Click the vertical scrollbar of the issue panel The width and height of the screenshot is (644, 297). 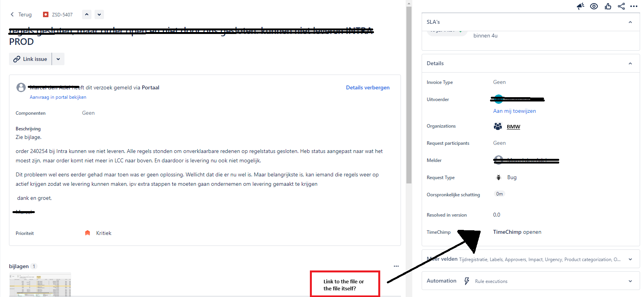[409, 95]
